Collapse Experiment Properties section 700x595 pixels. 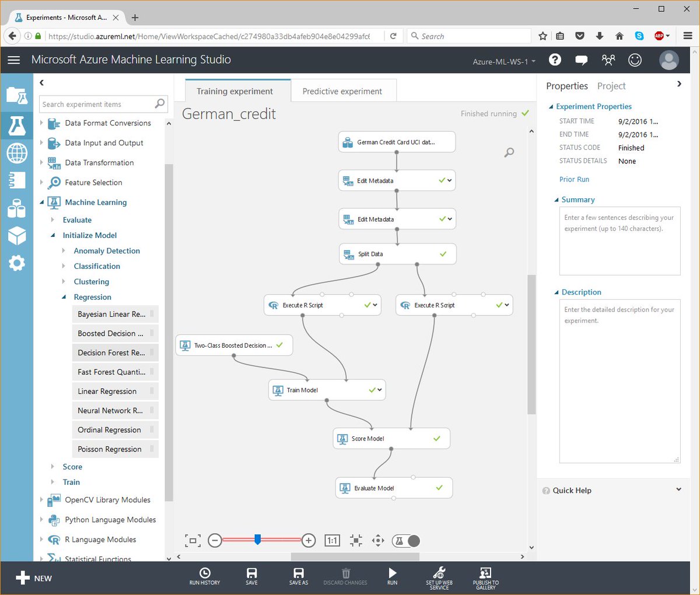point(551,107)
